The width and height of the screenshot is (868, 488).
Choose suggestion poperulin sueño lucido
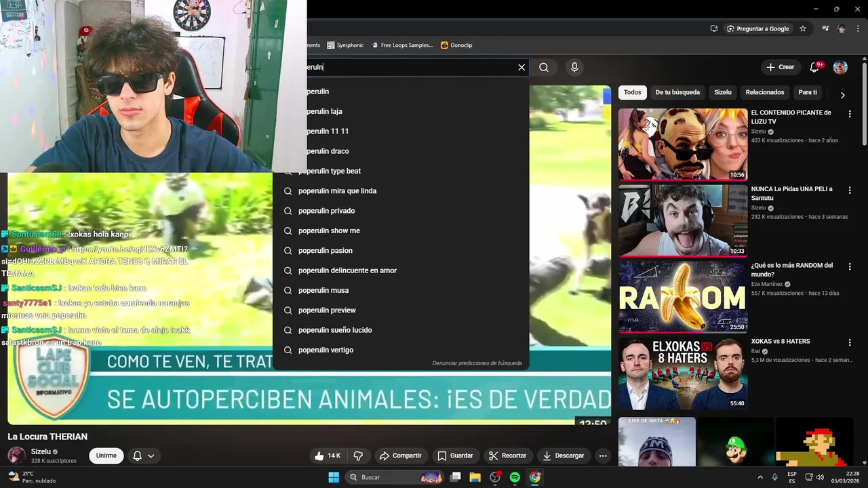pos(400,330)
